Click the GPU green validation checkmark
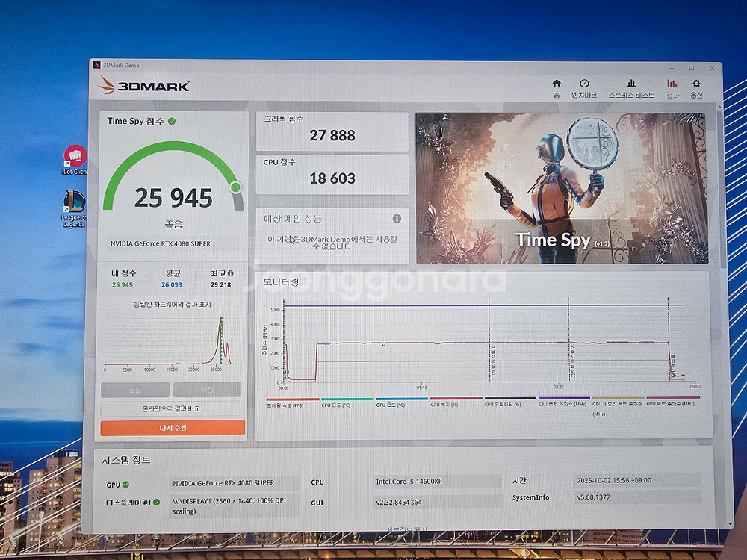 click(x=125, y=485)
